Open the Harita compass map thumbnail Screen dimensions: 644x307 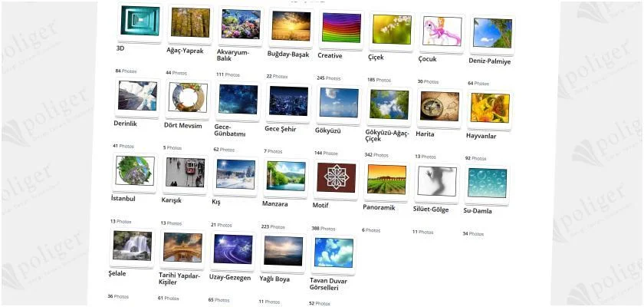[440, 107]
